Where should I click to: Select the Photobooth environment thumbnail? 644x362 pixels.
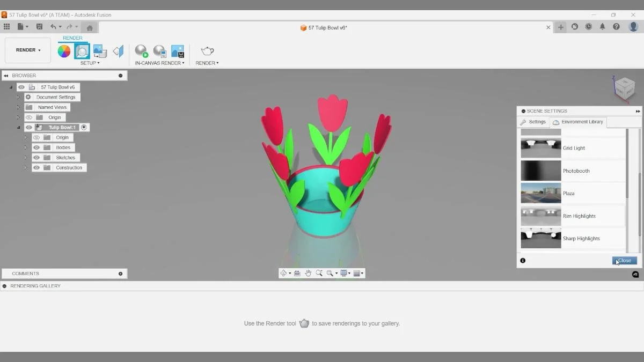tap(540, 171)
